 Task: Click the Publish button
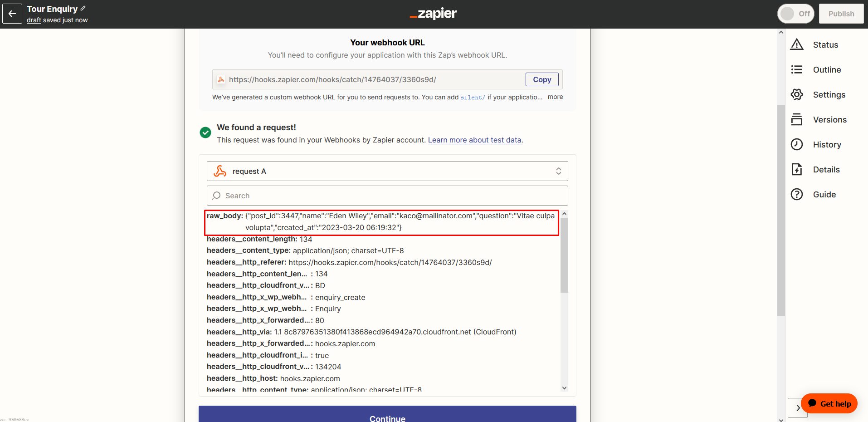point(841,14)
